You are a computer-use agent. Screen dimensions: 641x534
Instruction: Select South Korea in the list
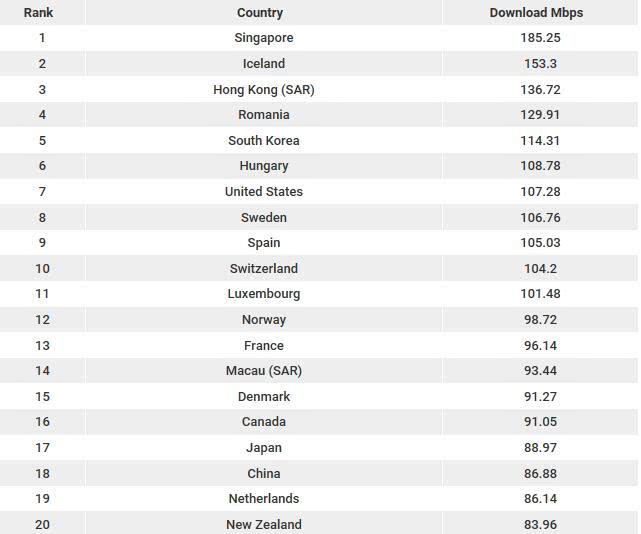[263, 141]
